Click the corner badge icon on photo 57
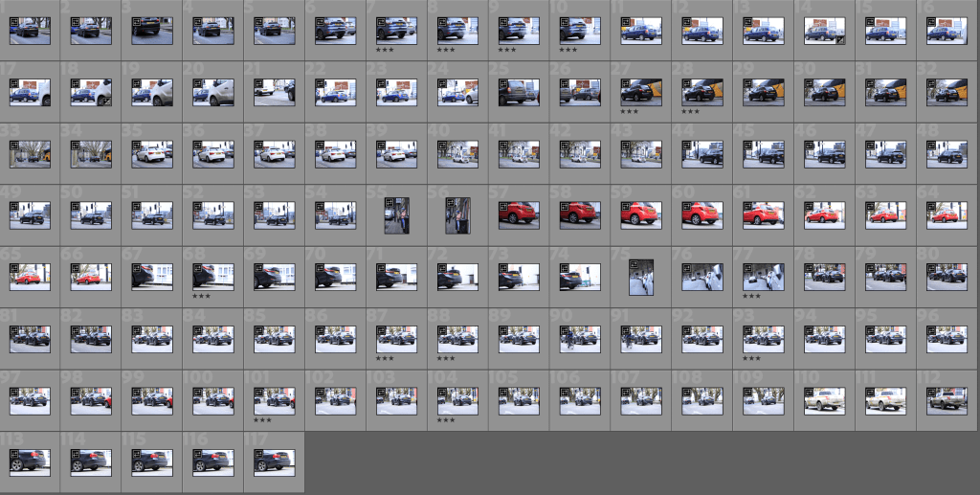This screenshot has width=980, height=495. point(503,207)
